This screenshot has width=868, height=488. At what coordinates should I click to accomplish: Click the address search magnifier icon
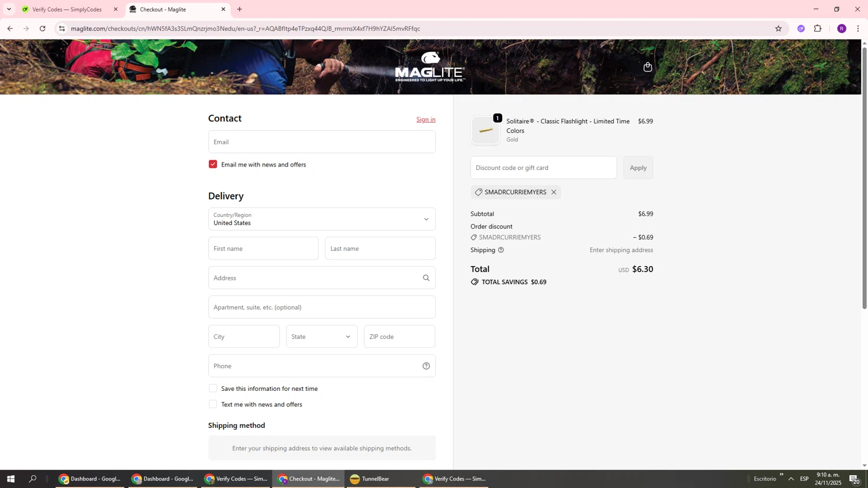click(x=426, y=278)
